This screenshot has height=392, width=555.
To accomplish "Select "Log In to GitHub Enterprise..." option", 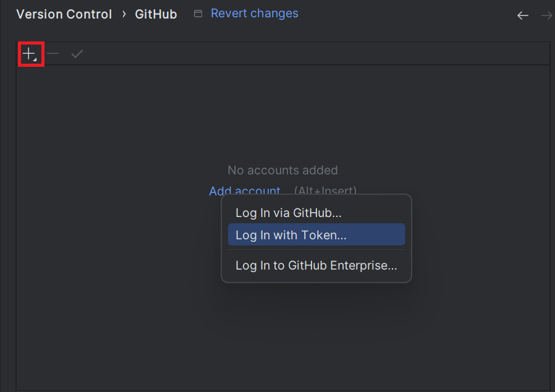I will 316,265.
